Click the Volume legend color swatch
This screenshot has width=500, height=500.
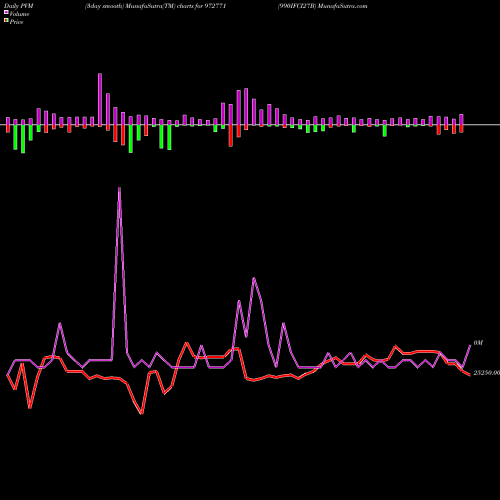[6, 12]
